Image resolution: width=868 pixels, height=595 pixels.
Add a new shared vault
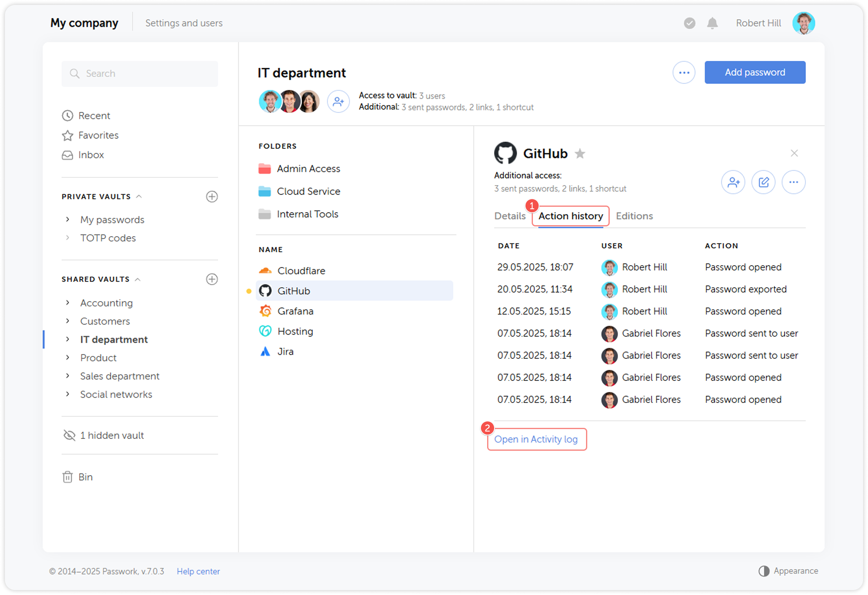(x=212, y=279)
